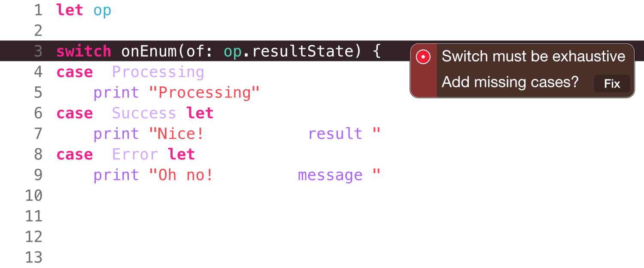The width and height of the screenshot is (644, 268).
Task: Click the Processing case name on line 4
Action: [x=158, y=72]
